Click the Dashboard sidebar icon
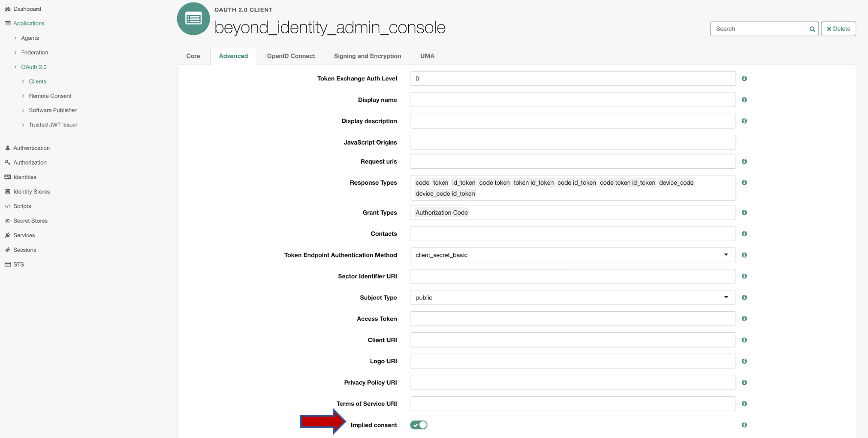The width and height of the screenshot is (868, 438). (7, 9)
